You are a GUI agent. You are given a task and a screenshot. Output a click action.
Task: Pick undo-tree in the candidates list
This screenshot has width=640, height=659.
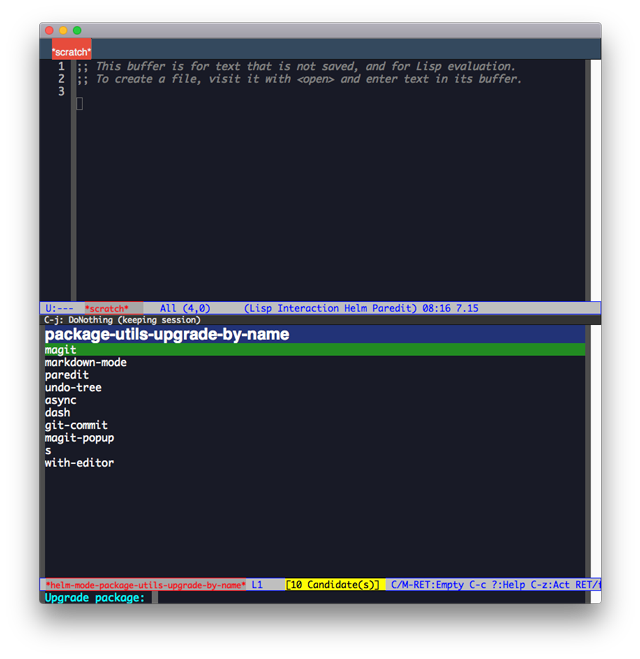point(73,387)
